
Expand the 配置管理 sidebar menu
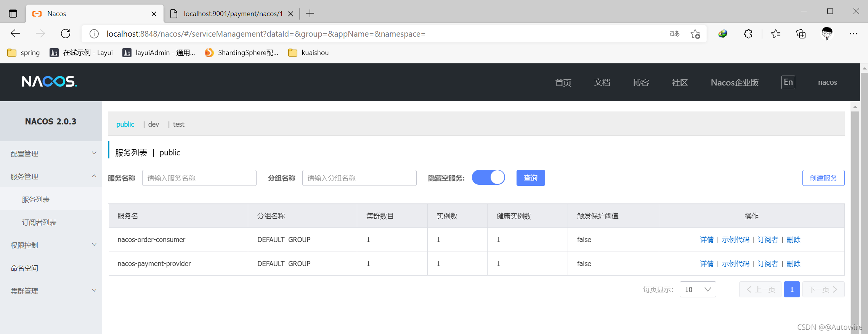point(51,153)
